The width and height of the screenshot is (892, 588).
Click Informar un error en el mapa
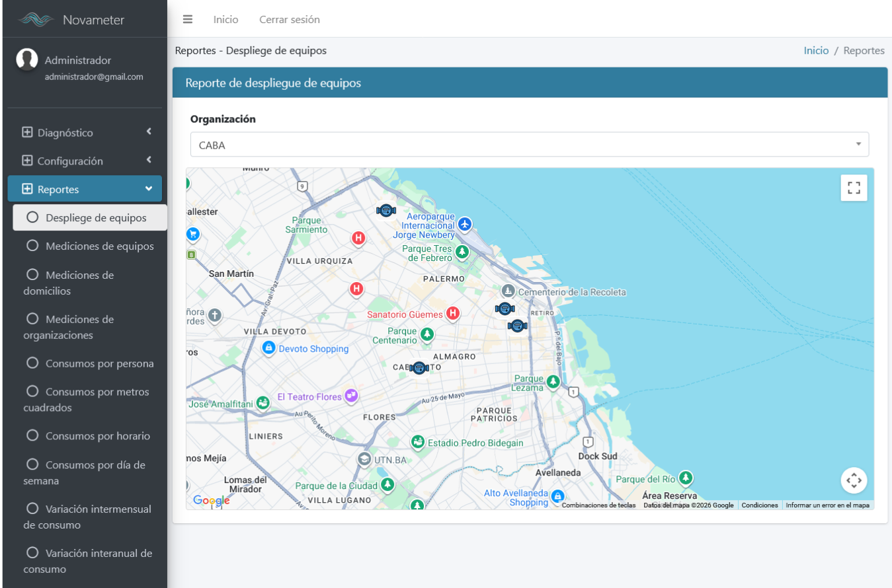[x=827, y=505]
